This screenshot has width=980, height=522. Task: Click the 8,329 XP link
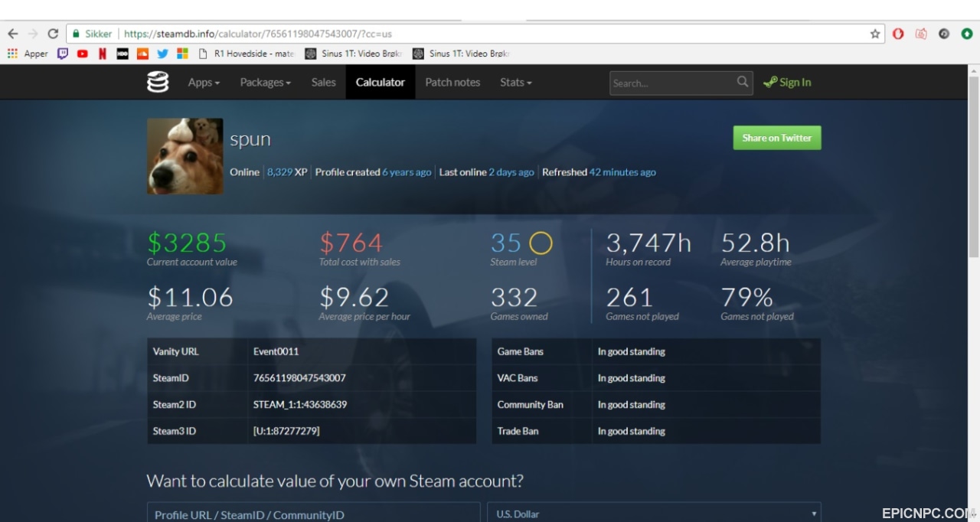[x=287, y=172]
